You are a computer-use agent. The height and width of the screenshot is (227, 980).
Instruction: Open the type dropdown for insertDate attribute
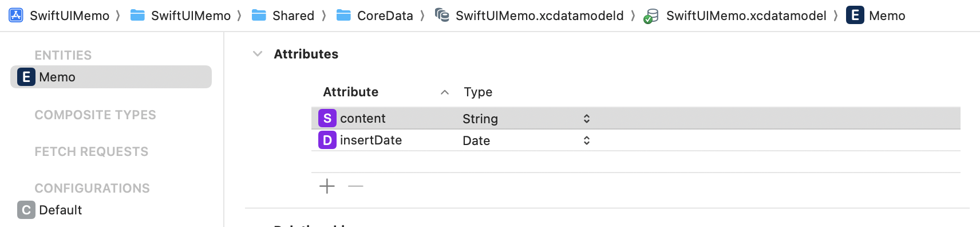coord(586,140)
